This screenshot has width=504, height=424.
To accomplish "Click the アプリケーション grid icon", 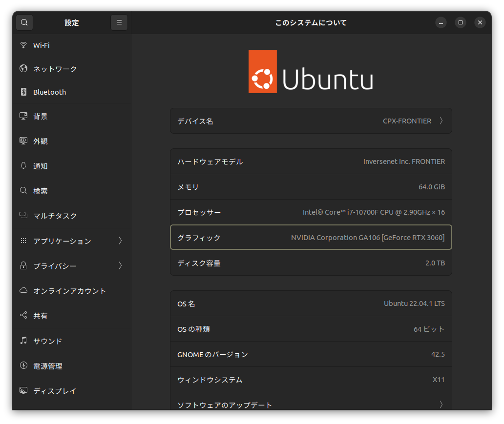I will pyautogui.click(x=23, y=241).
